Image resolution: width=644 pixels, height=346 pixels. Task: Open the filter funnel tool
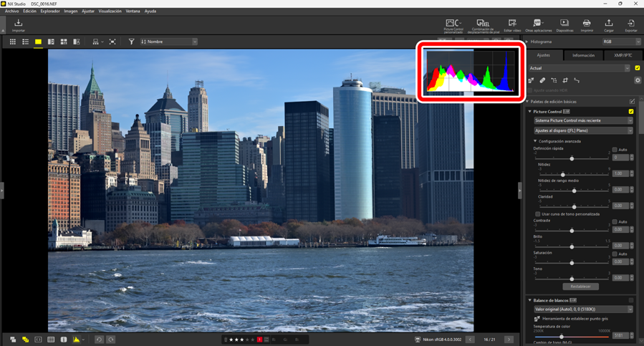click(x=131, y=42)
